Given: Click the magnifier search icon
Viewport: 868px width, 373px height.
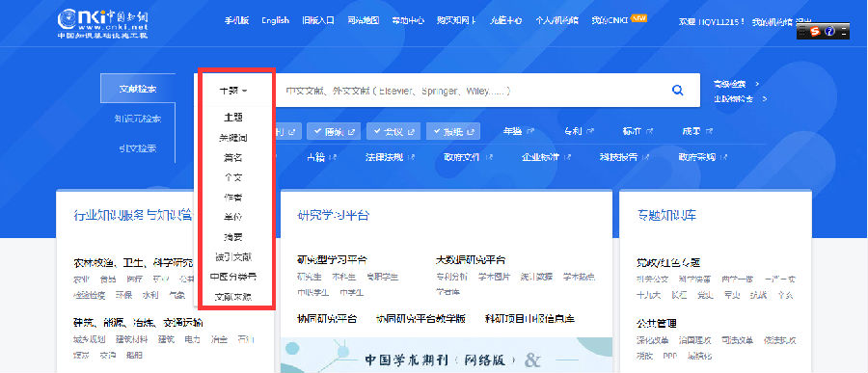Looking at the screenshot, I should (677, 91).
